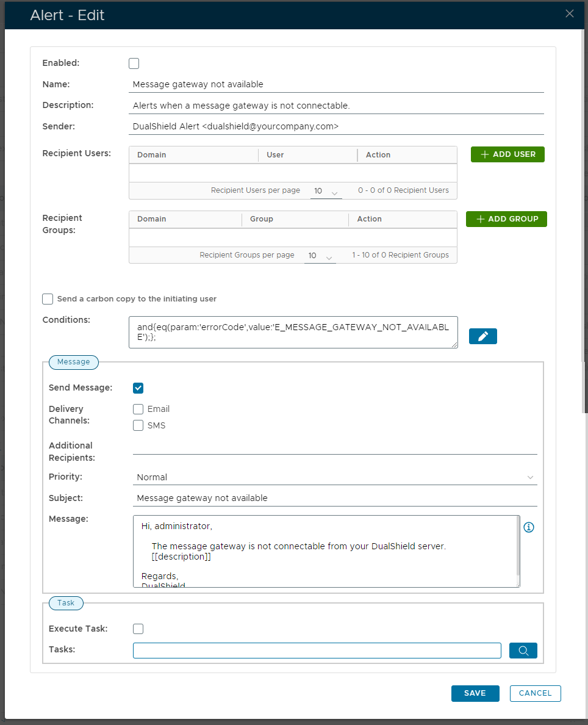
Task: Tick the Execute Task checkbox
Action: 138,629
